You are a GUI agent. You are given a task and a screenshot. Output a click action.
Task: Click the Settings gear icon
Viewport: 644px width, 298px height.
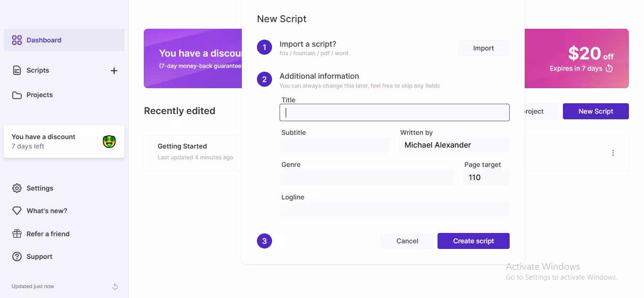17,188
